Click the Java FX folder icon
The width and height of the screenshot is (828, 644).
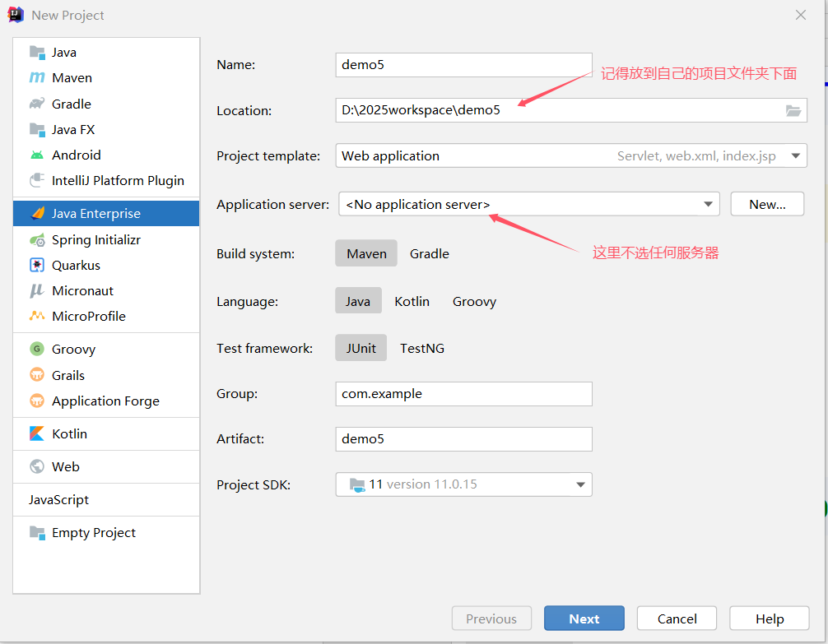tap(37, 129)
